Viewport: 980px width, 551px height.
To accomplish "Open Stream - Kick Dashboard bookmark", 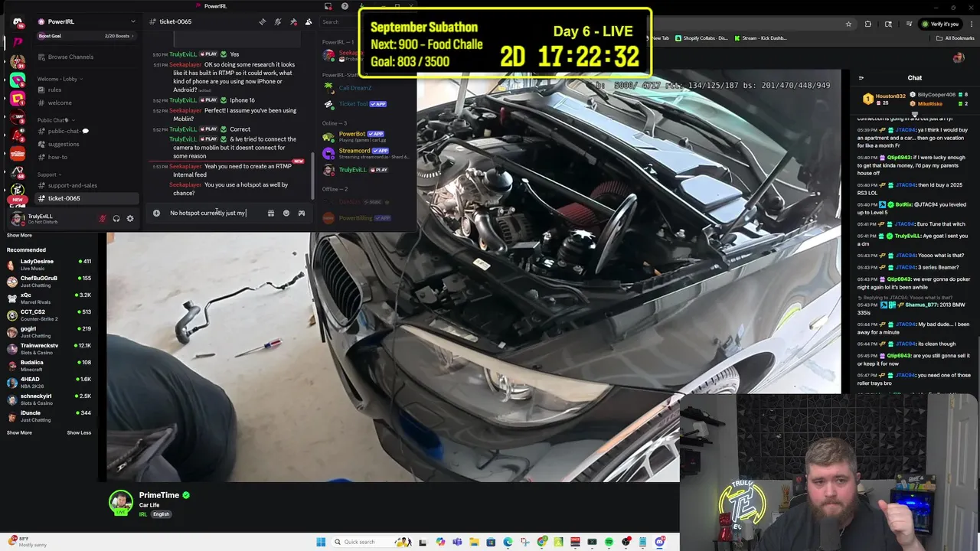I will point(759,38).
